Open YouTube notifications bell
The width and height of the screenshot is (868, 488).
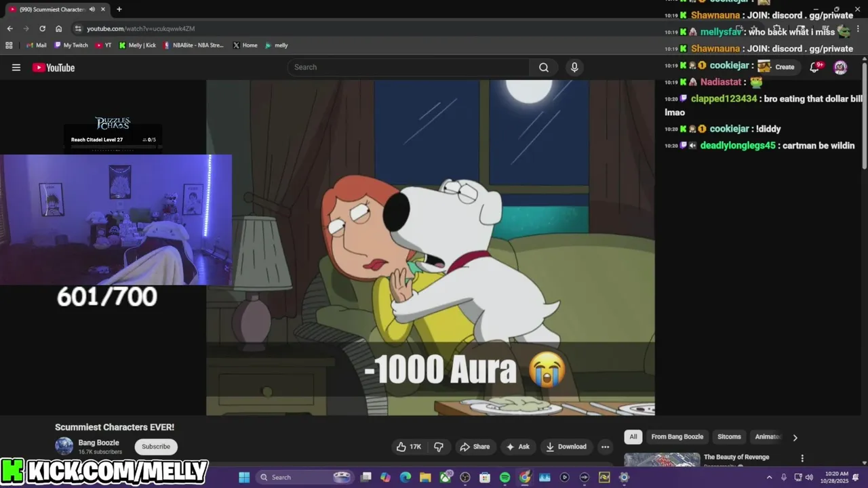(816, 66)
